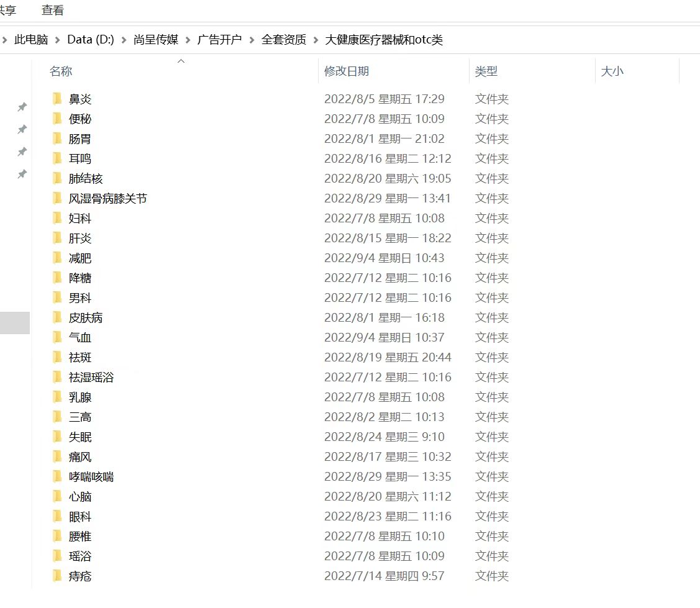This screenshot has height=608, width=700.
Task: Go to 广告开户 breadcrumb folder
Action: (219, 40)
